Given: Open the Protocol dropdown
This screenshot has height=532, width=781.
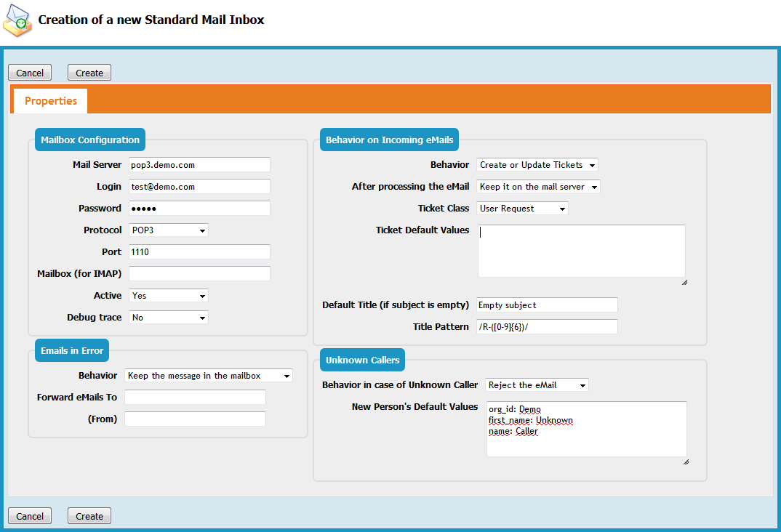Looking at the screenshot, I should tap(168, 230).
